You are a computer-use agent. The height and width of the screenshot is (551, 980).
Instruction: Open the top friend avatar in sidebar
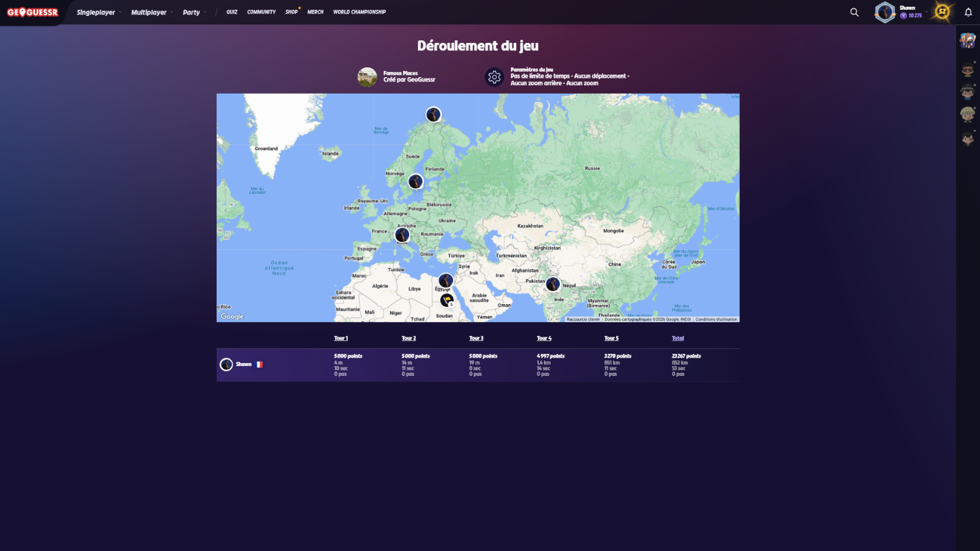(x=967, y=41)
